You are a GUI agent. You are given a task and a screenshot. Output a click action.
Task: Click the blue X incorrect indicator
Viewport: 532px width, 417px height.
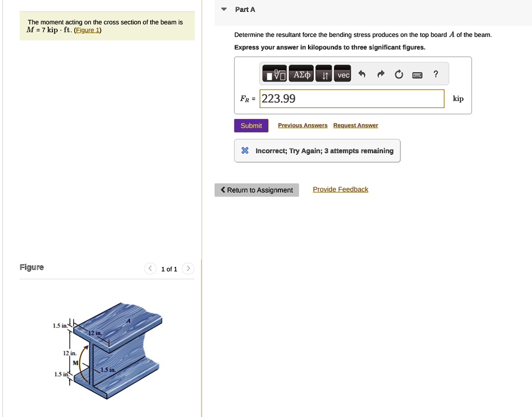pos(245,151)
